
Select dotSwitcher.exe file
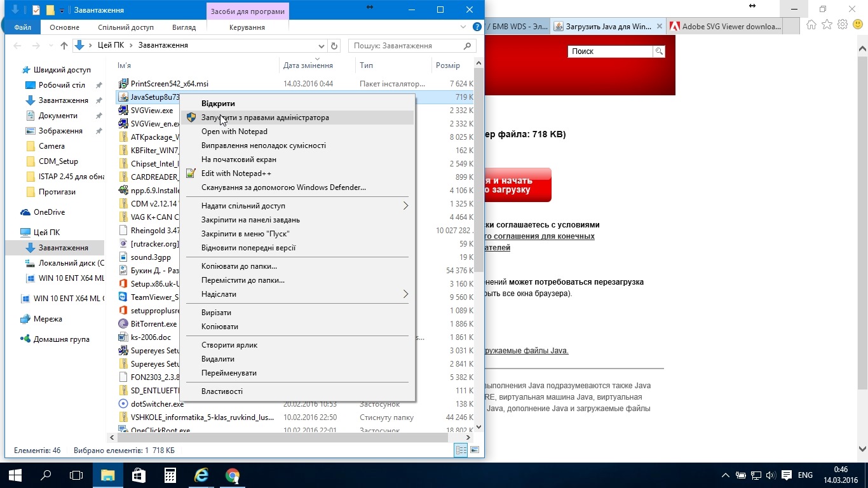(x=157, y=404)
